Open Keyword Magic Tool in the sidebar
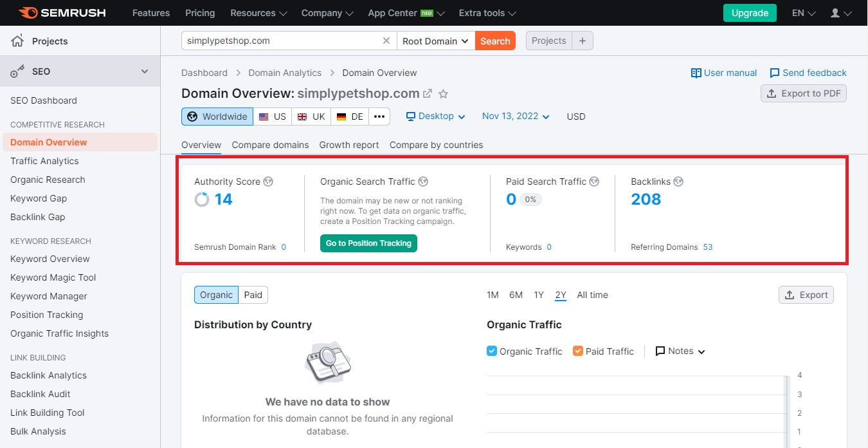868x448 pixels. (53, 277)
